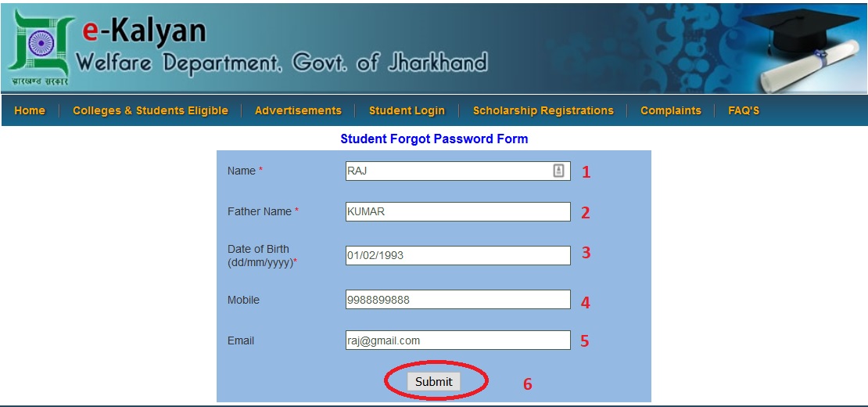Open Colleges & Students Eligible menu
The width and height of the screenshot is (868, 407).
pos(151,110)
